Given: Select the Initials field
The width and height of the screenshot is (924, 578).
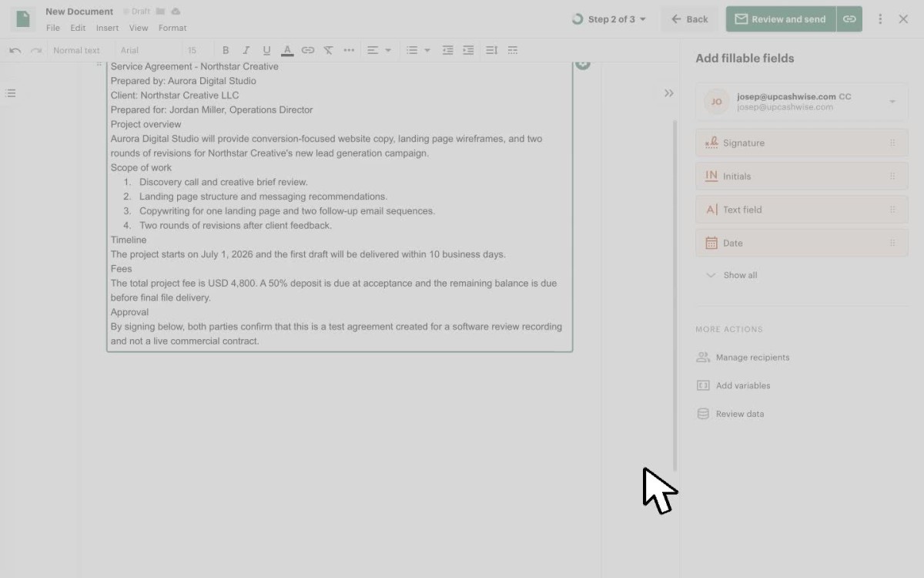Looking at the screenshot, I should pos(802,176).
